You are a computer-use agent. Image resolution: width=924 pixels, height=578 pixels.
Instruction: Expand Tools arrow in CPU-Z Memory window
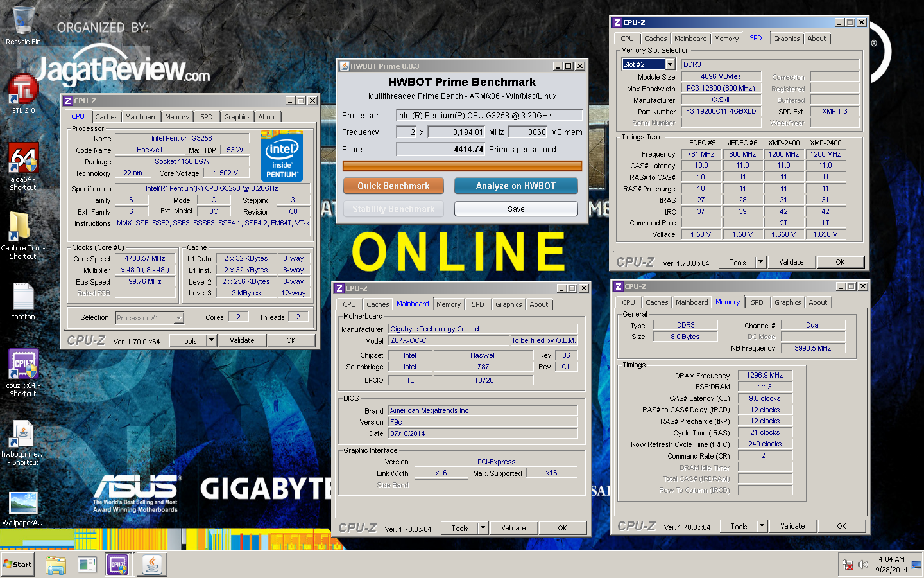762,526
